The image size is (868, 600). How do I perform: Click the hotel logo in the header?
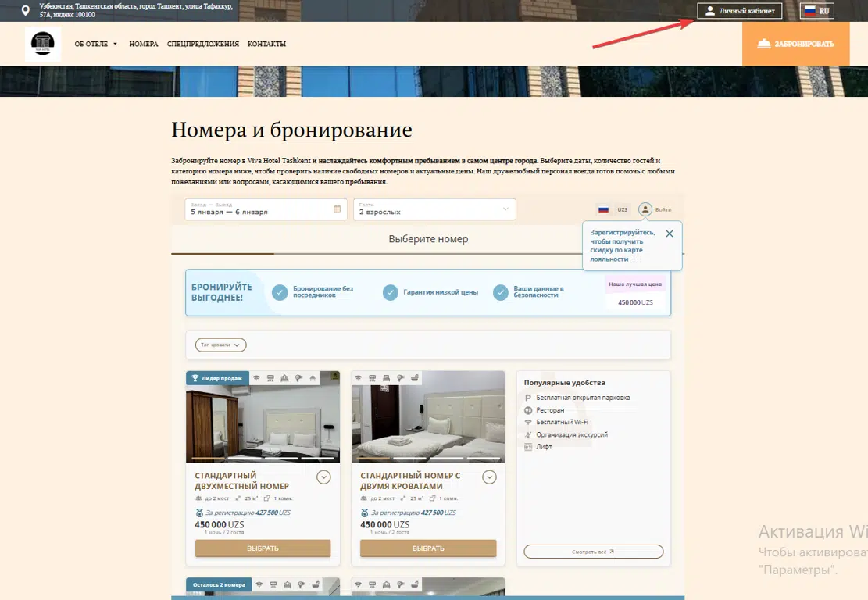pyautogui.click(x=43, y=44)
